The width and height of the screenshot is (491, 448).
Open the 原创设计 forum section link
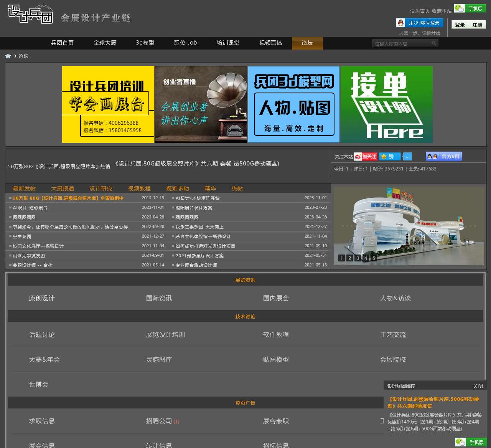coord(42,298)
